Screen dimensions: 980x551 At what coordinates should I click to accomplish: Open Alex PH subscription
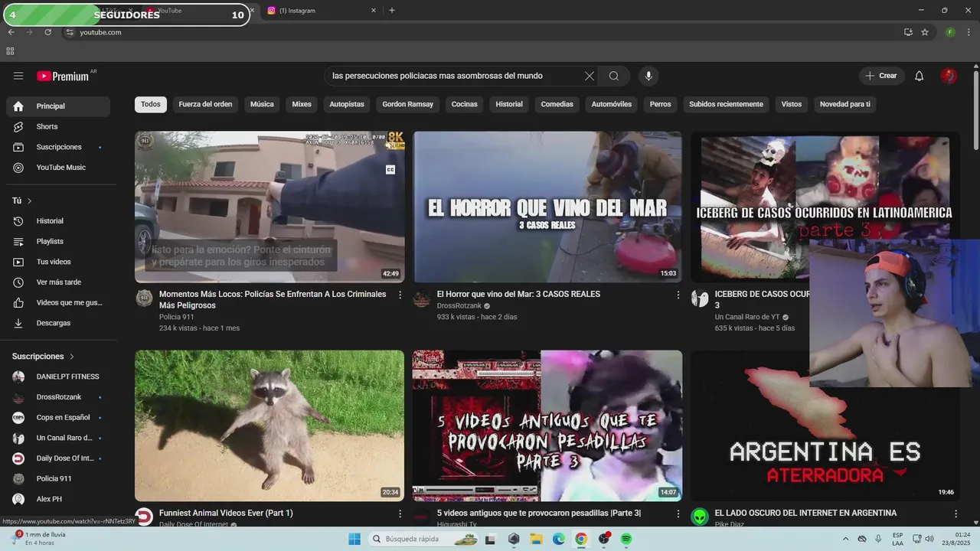coord(58,499)
